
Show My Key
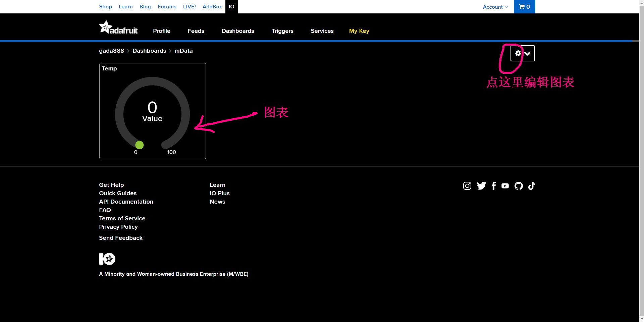(x=359, y=31)
